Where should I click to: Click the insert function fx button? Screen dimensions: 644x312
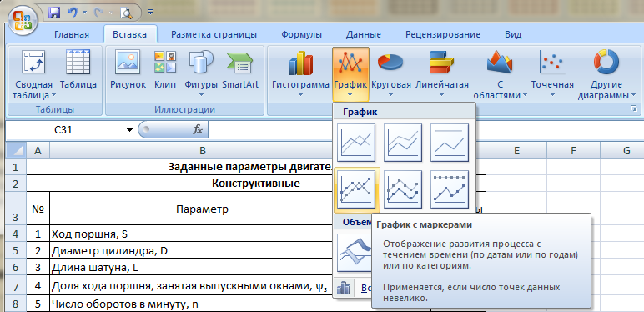(x=198, y=130)
